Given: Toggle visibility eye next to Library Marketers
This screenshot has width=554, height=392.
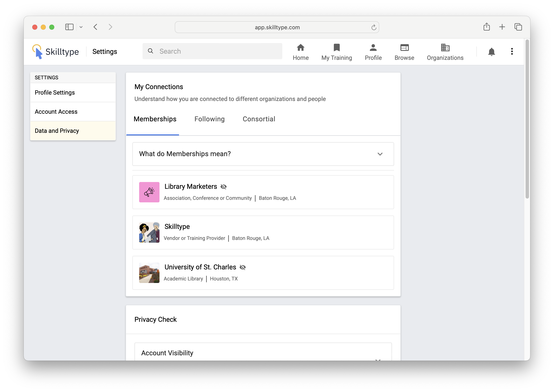Looking at the screenshot, I should tap(223, 187).
